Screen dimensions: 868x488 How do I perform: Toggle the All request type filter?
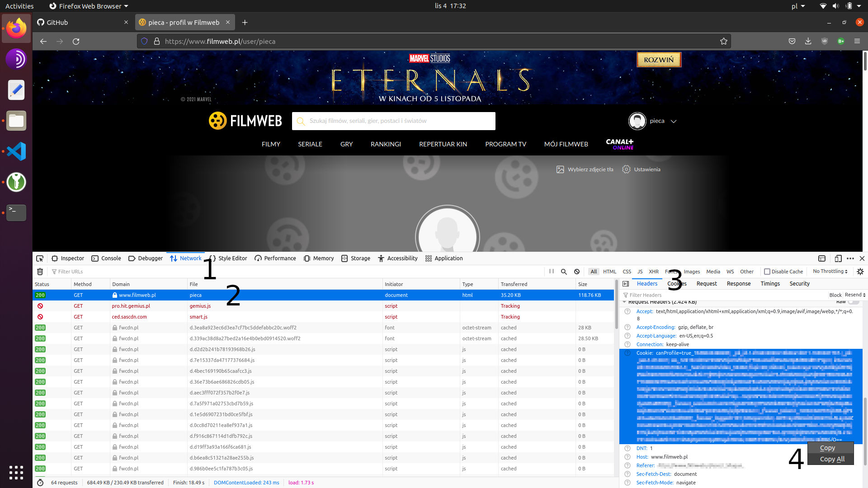point(594,272)
